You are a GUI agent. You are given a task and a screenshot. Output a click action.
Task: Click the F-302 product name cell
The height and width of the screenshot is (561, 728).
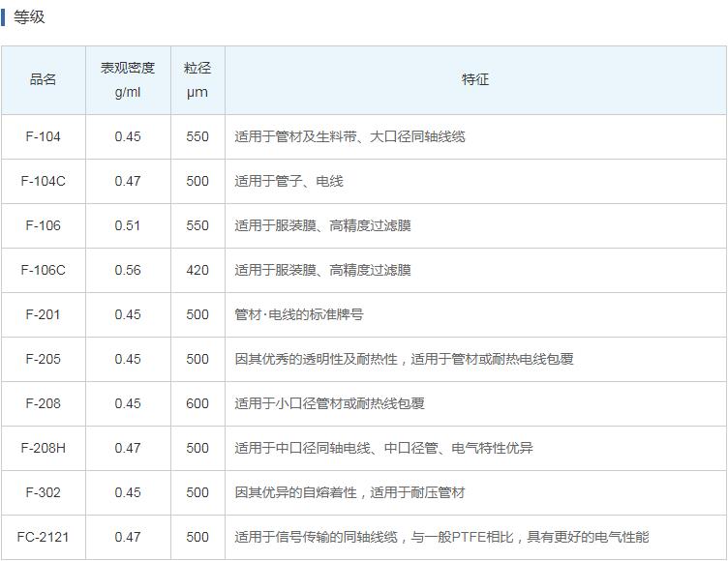tap(44, 492)
